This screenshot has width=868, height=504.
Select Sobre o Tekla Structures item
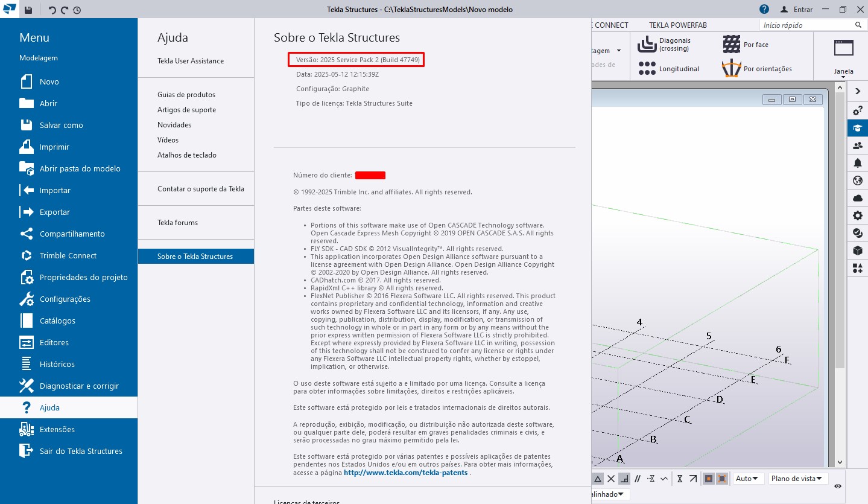pyautogui.click(x=196, y=257)
